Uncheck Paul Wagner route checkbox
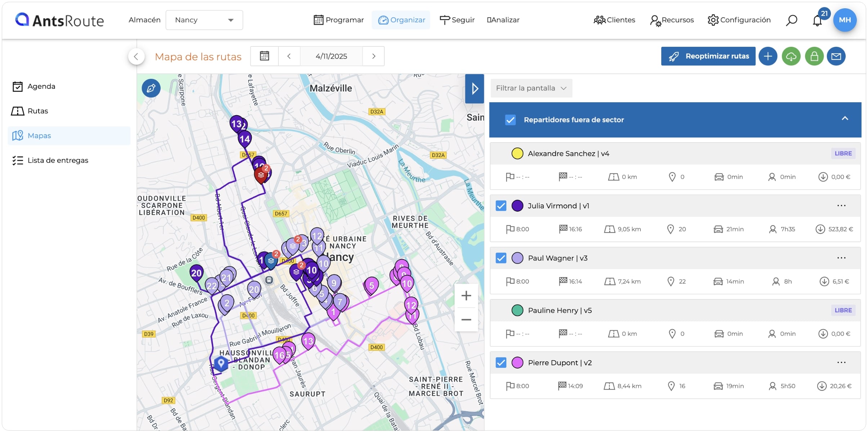 [x=501, y=258]
